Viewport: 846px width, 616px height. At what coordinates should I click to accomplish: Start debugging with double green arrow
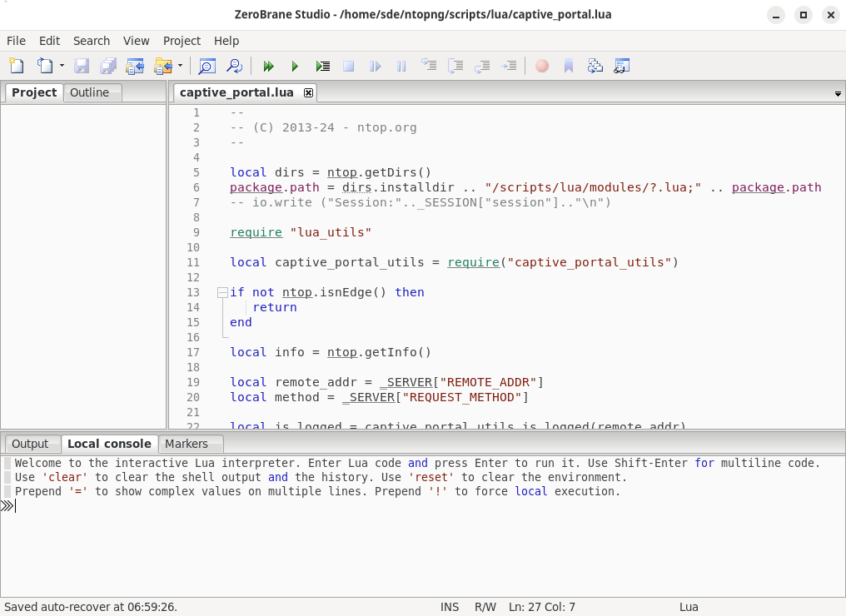tap(268, 66)
